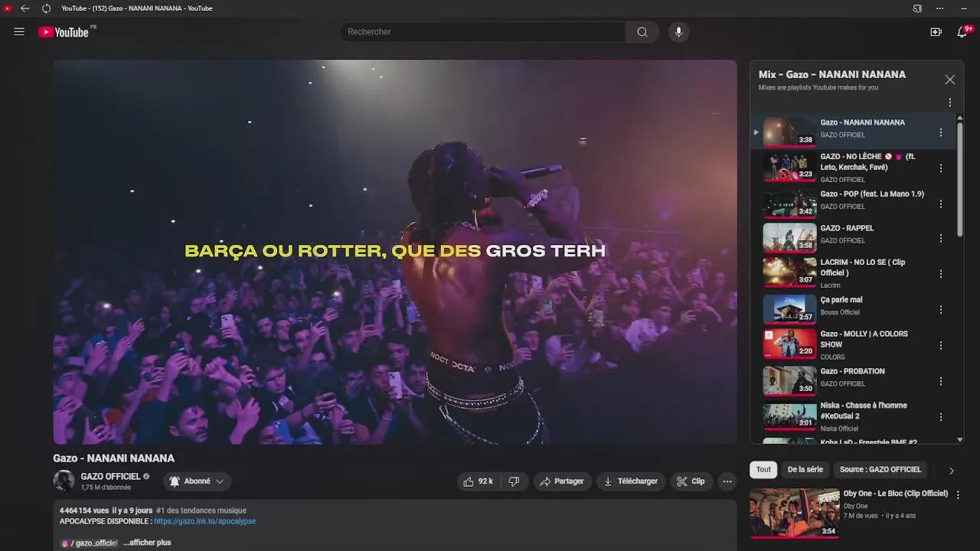This screenshot has width=980, height=551.
Task: Open the Abonné subscription dropdown
Action: [197, 481]
